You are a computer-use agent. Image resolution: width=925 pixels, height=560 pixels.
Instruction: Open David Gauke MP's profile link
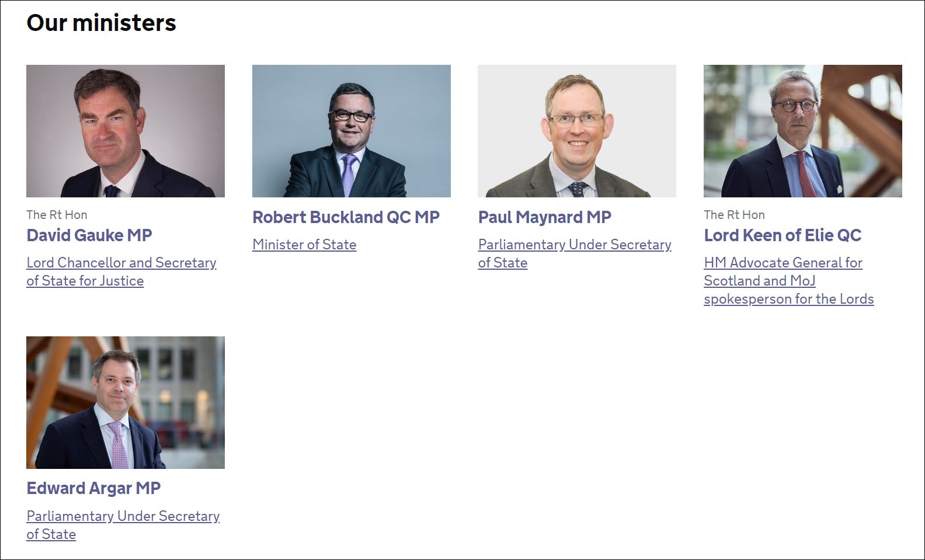[x=89, y=235]
